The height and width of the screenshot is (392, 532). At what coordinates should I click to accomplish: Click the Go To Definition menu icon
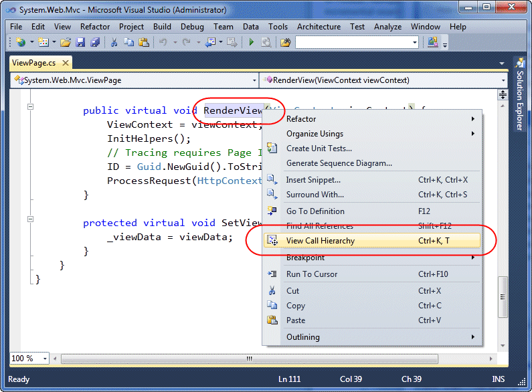tap(272, 211)
